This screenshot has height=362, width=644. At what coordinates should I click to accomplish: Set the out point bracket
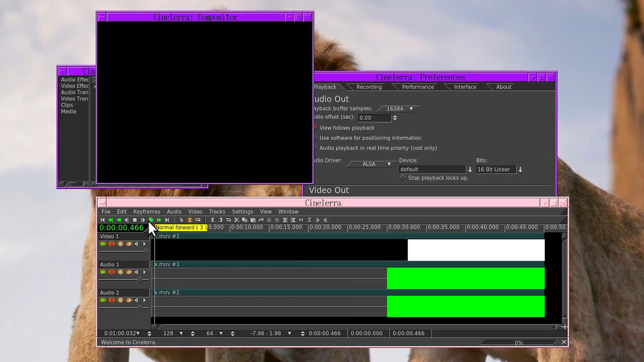(x=221, y=220)
